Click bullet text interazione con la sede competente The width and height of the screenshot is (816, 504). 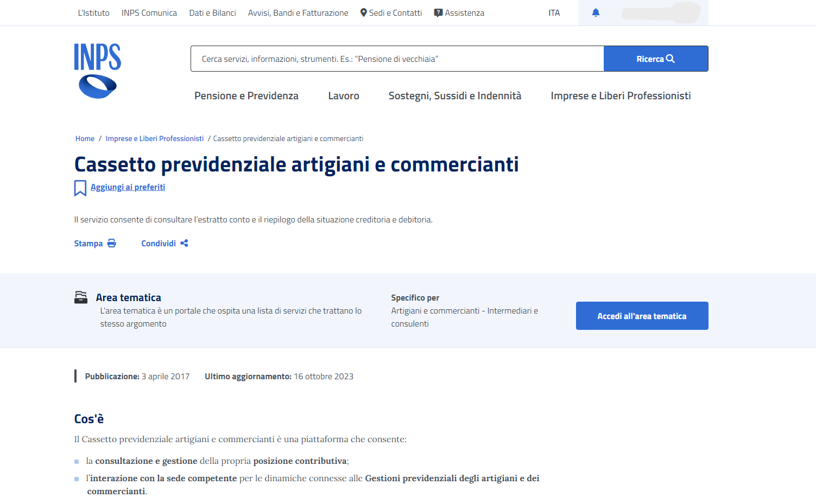point(163,478)
